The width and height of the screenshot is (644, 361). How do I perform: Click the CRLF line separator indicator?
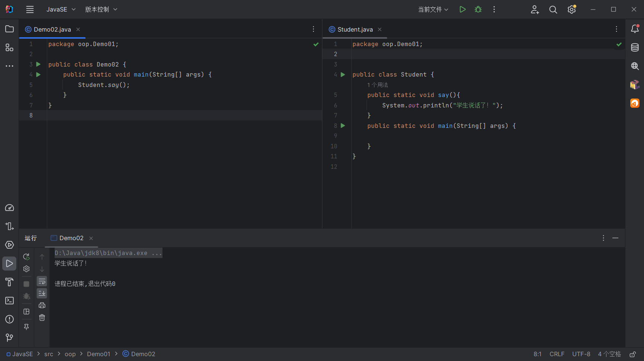557,354
